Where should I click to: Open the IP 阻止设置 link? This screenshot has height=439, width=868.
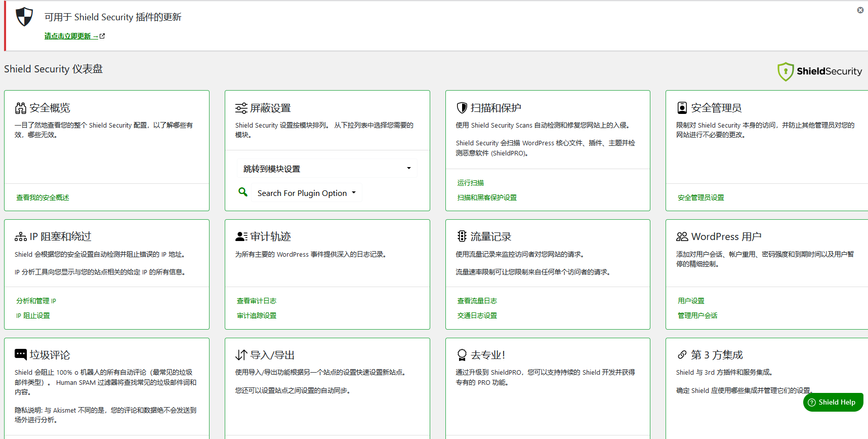tap(33, 315)
